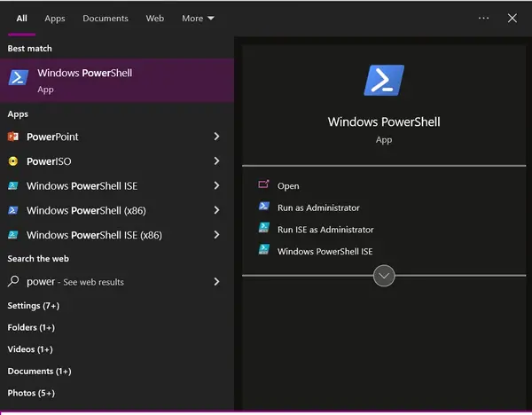Select the Windows PowerShell best match result
The height and width of the screenshot is (415, 532).
point(117,81)
